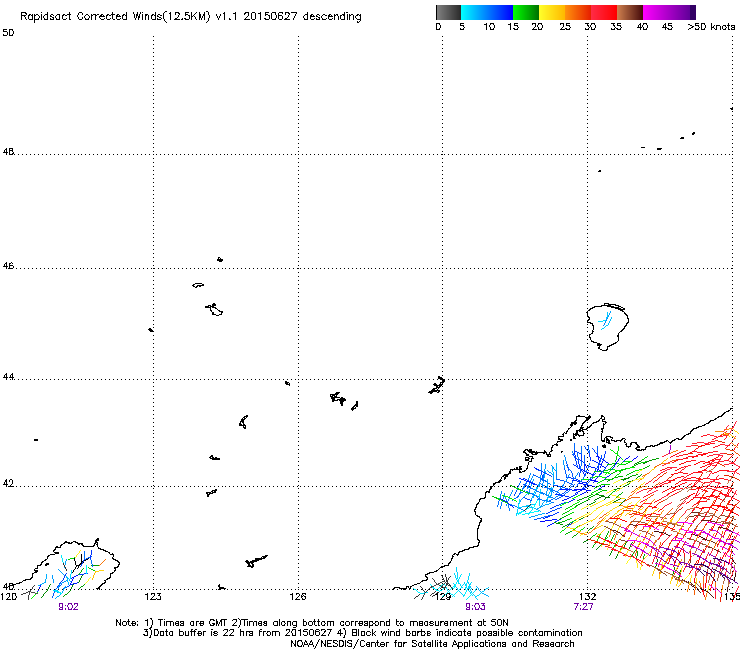
Task: Click the NOAA/NESDIS credit line
Action: [432, 644]
